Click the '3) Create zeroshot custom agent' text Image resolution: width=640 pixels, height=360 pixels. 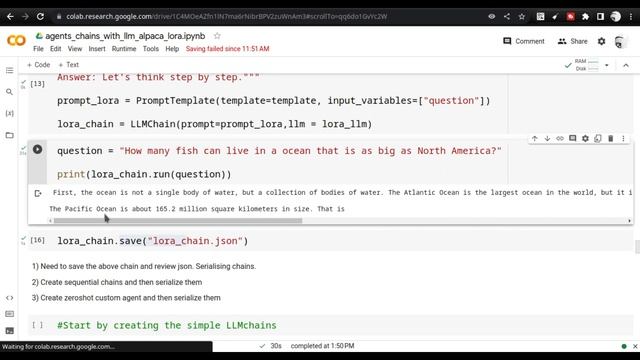(126, 298)
